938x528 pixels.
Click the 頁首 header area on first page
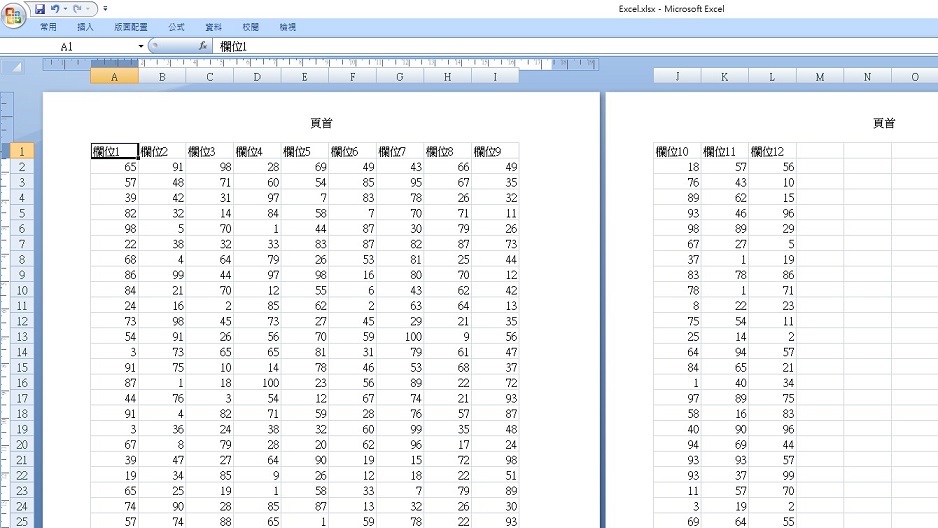click(x=321, y=123)
